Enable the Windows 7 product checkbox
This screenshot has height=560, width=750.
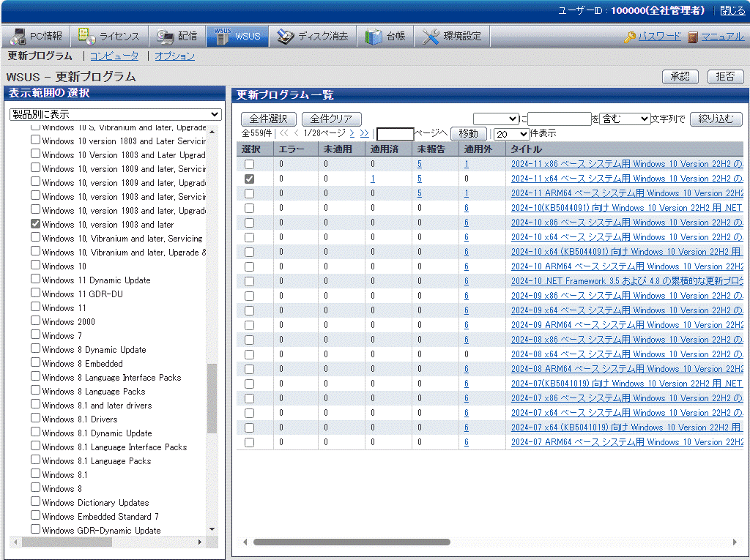[35, 335]
